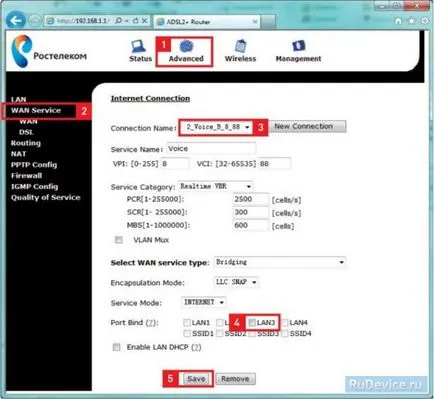Image resolution: width=434 pixels, height=399 pixels.
Task: Click the Enable LAN DHCP help (?) link
Action: point(196,347)
